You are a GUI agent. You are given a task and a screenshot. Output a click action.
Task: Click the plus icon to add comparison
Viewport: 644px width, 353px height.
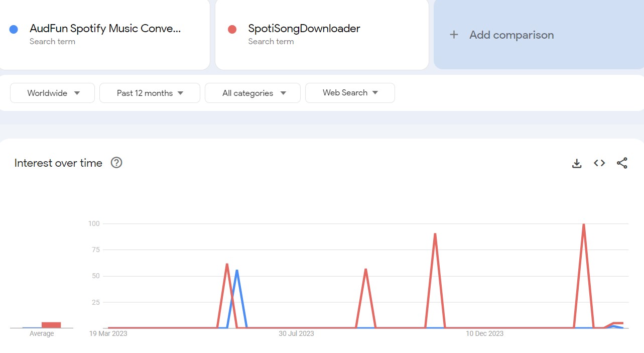pos(454,35)
